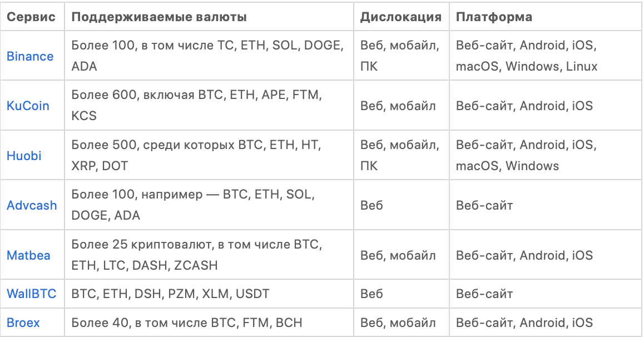644x337 pixels.
Task: Click Huobi's platform cell listing macOS, Windows
Action: tap(526, 156)
